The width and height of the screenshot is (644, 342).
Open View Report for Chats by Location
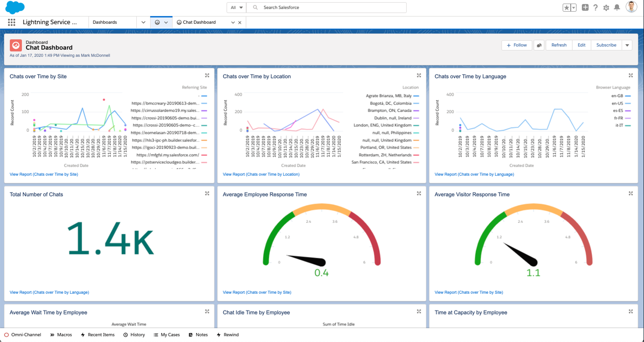click(261, 174)
